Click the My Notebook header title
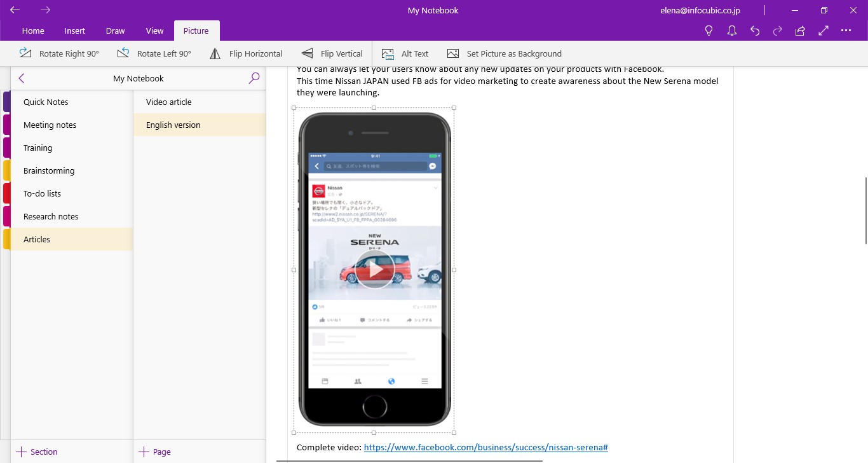The width and height of the screenshot is (868, 463). (x=139, y=78)
